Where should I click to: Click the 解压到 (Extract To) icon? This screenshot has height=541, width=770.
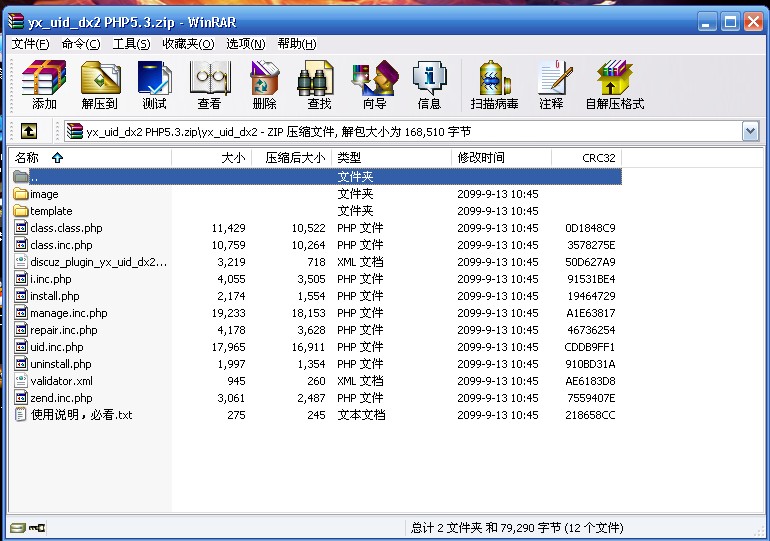pos(100,85)
